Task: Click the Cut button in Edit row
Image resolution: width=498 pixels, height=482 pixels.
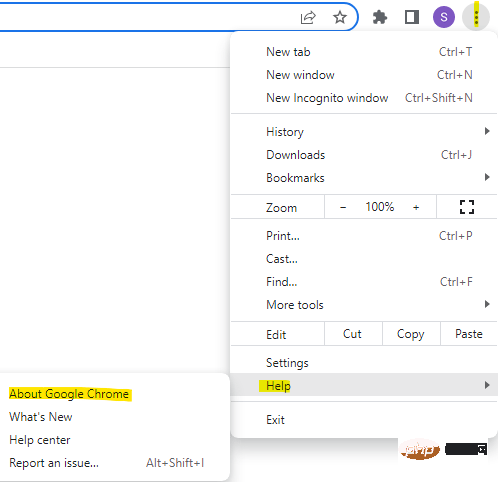Action: pyautogui.click(x=353, y=334)
